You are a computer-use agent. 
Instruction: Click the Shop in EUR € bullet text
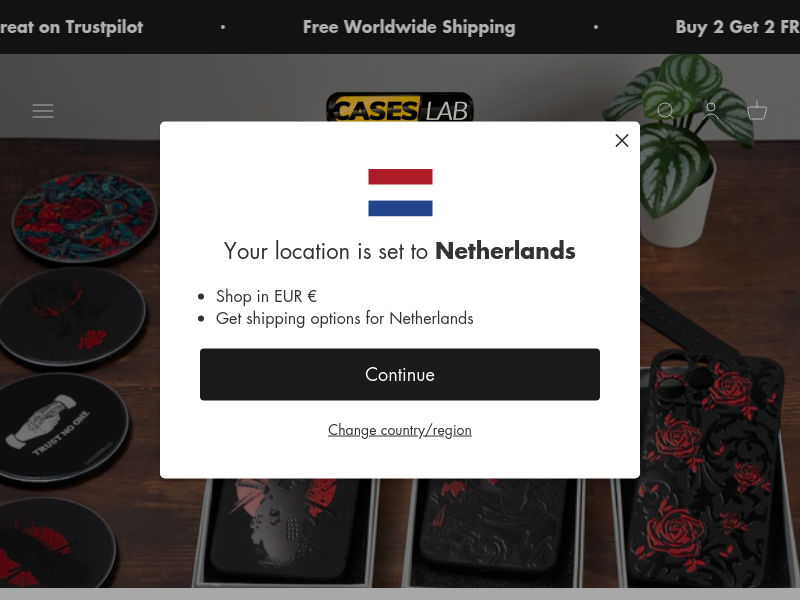coord(266,296)
